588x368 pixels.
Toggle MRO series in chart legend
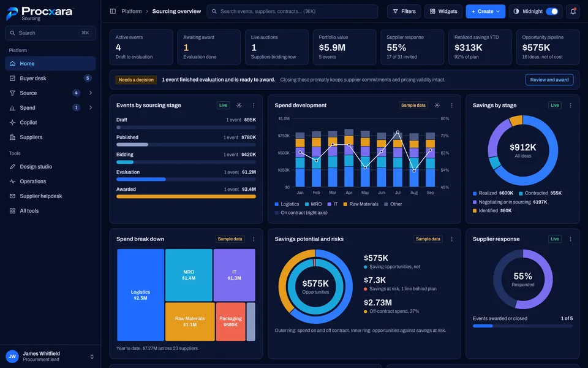tap(313, 204)
